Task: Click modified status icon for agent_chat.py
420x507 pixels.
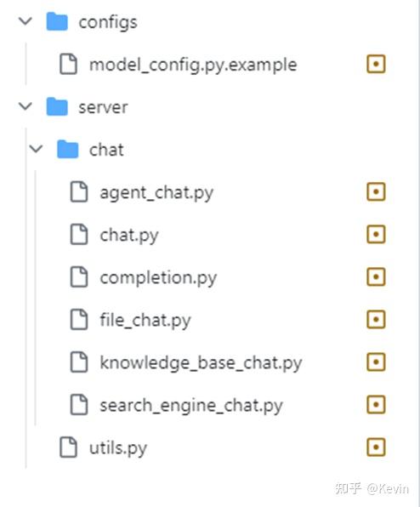Action: pyautogui.click(x=376, y=191)
